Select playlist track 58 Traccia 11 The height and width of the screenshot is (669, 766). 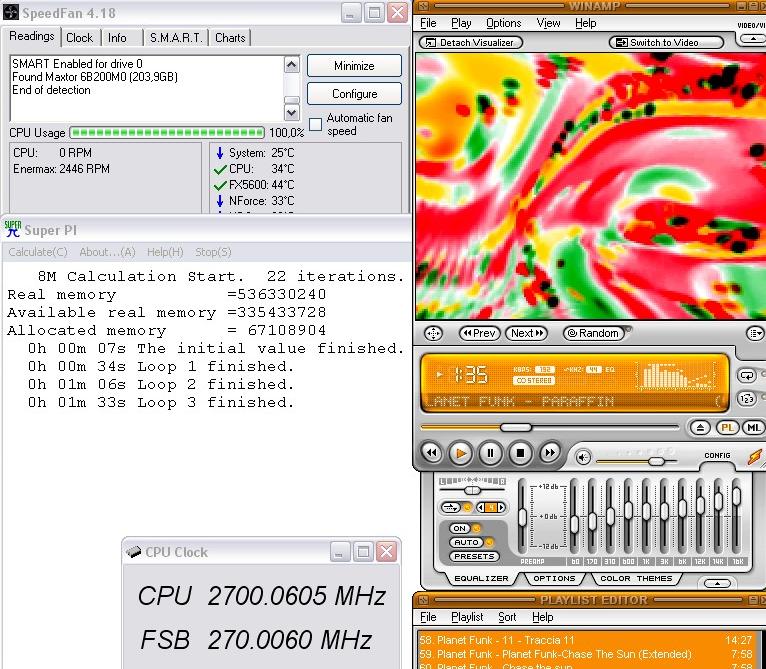[586, 640]
